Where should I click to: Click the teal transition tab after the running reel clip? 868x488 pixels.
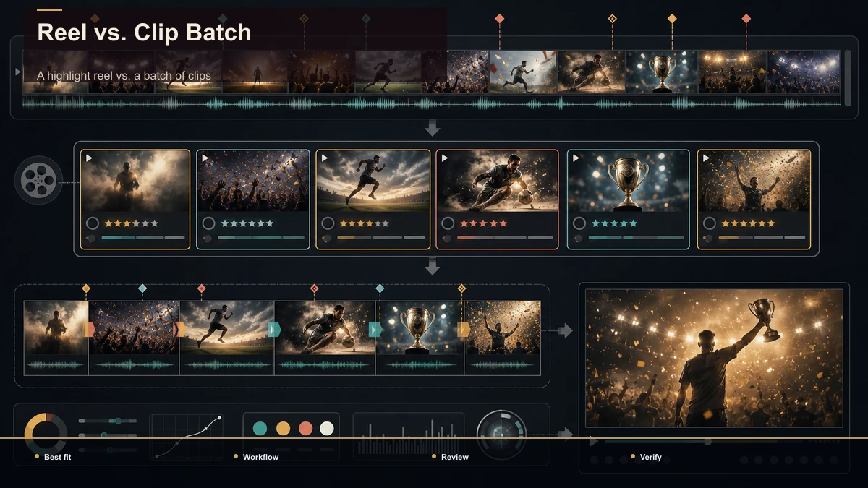click(x=274, y=330)
